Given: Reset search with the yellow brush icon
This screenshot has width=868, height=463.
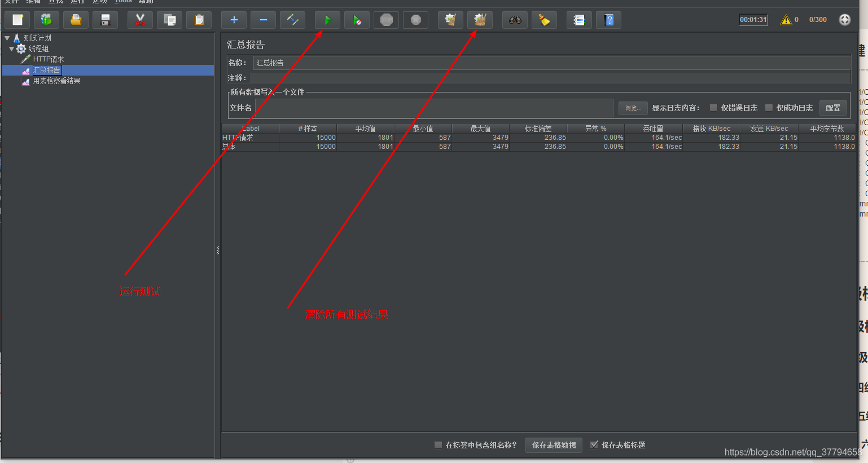Looking at the screenshot, I should [545, 20].
